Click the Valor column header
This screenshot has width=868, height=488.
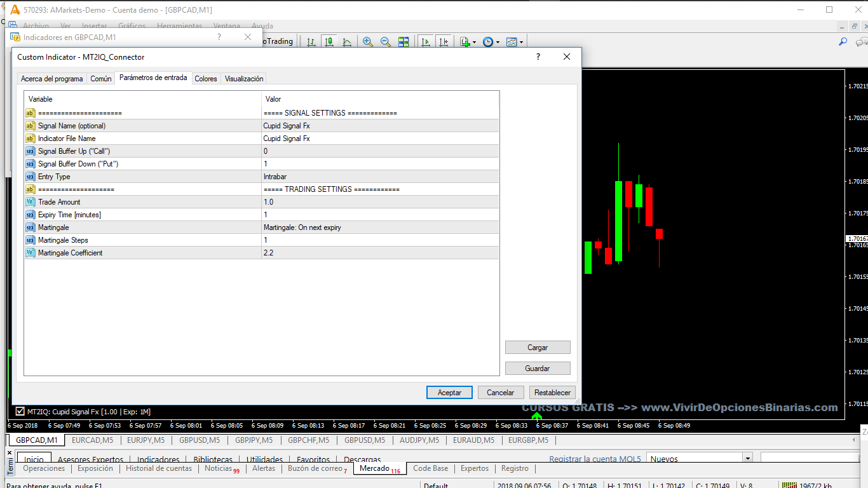pos(380,99)
